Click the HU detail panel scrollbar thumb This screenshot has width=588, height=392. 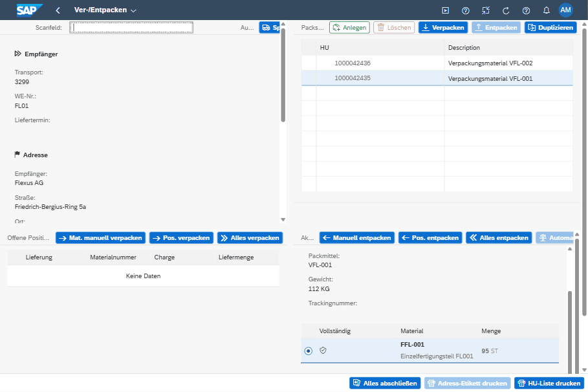570,332
